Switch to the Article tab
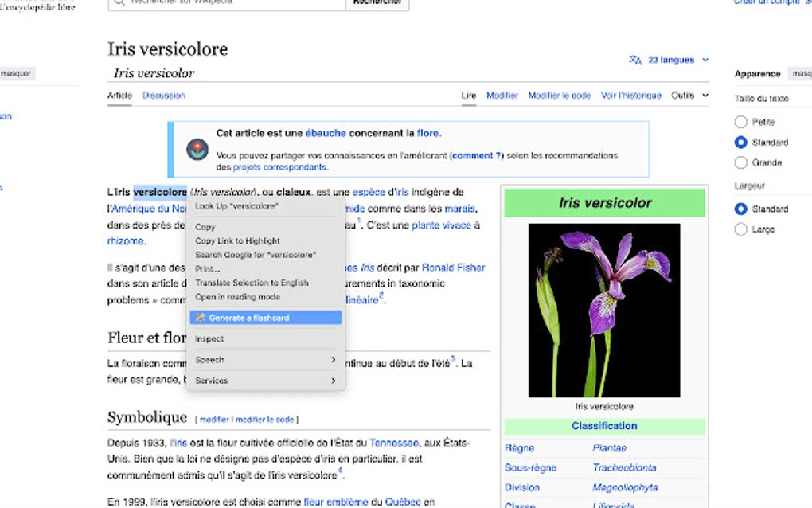The height and width of the screenshot is (508, 812). coord(119,96)
